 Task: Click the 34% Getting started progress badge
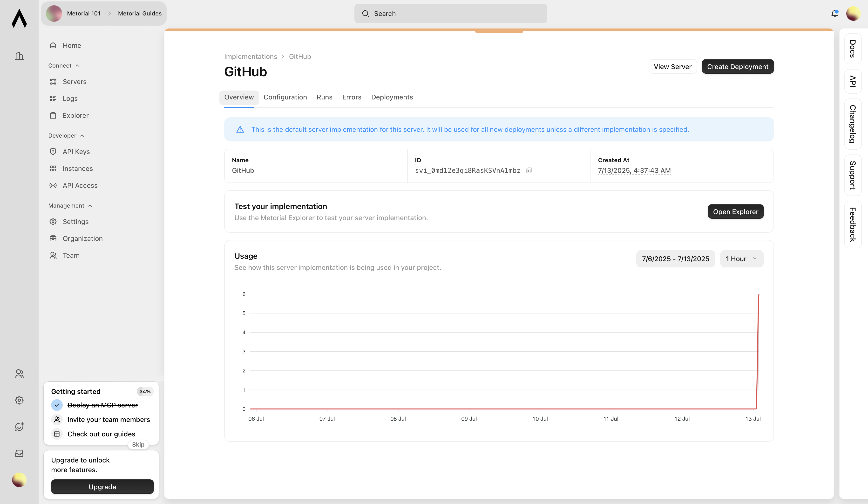145,391
